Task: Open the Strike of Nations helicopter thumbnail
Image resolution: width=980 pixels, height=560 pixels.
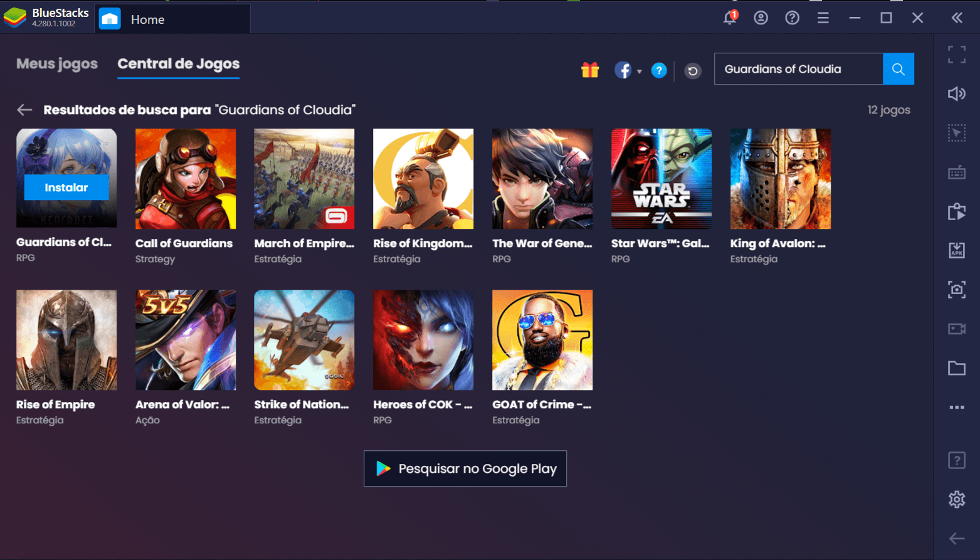Action: [304, 340]
